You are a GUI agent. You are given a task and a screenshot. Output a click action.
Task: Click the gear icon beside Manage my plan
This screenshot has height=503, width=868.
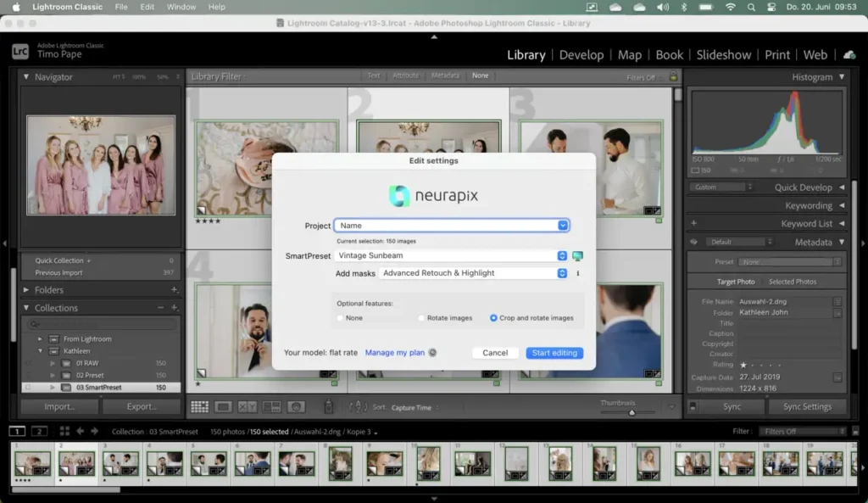click(432, 352)
